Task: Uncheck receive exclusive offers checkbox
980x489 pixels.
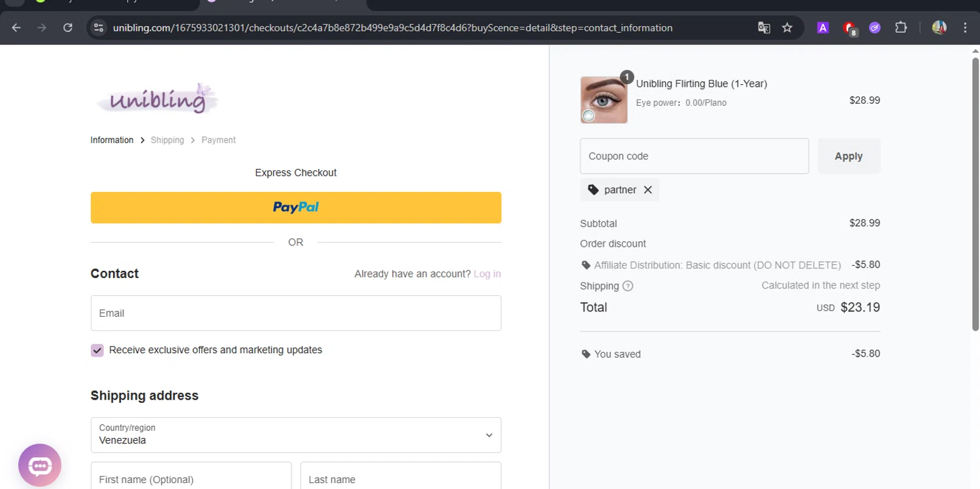Action: pyautogui.click(x=97, y=351)
